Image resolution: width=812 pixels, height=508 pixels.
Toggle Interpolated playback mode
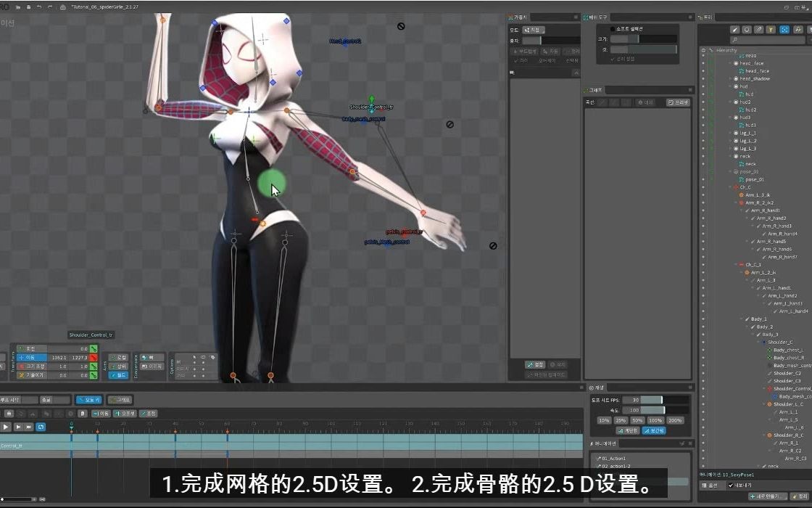pyautogui.click(x=654, y=430)
